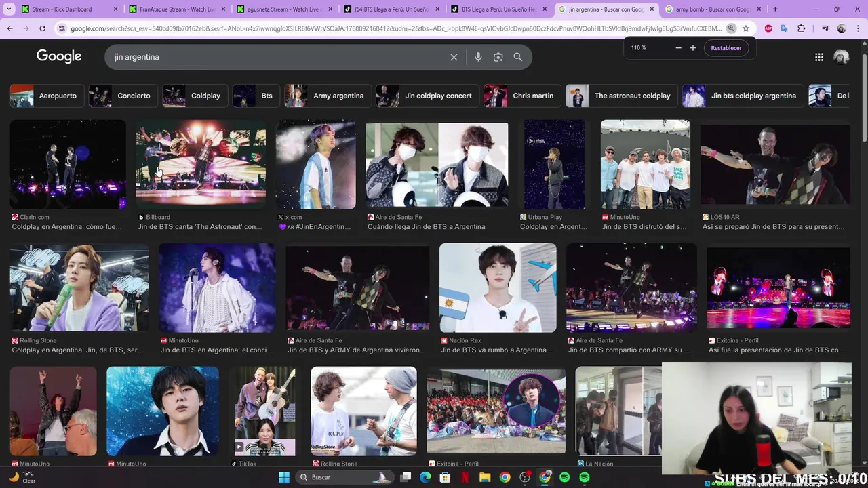The width and height of the screenshot is (868, 488).
Task: Open the x.com #JinEnArgentina image
Action: click(315, 165)
